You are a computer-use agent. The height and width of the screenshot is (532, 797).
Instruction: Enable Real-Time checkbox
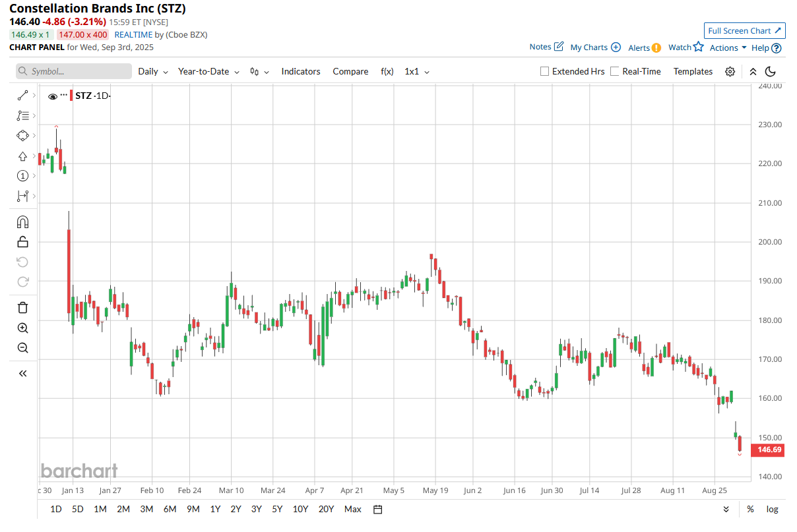click(615, 71)
